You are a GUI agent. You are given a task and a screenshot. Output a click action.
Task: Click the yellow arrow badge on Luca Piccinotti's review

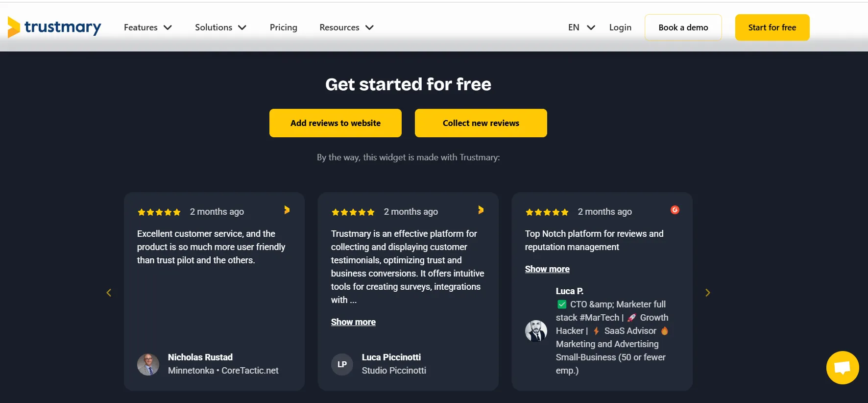coord(481,210)
